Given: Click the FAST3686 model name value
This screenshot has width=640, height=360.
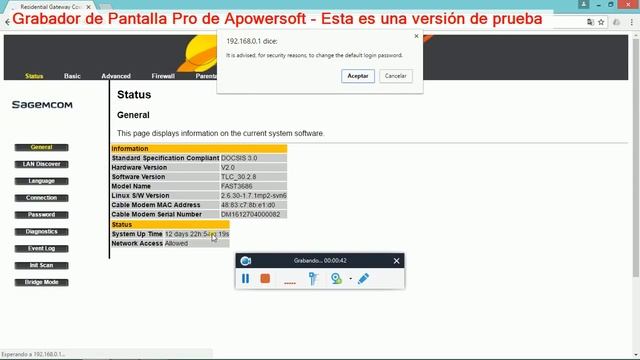Looking at the screenshot, I should click(253, 186).
